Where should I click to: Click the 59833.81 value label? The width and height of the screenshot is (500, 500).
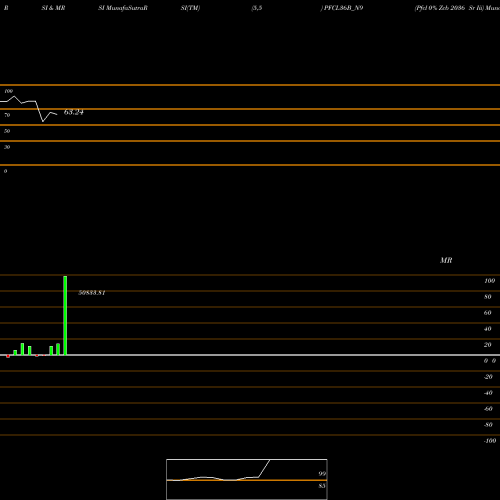pos(92,293)
